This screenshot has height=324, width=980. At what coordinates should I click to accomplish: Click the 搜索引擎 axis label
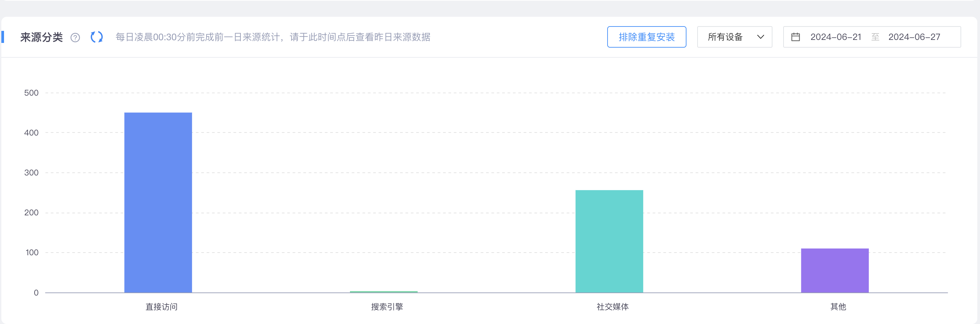click(x=387, y=307)
